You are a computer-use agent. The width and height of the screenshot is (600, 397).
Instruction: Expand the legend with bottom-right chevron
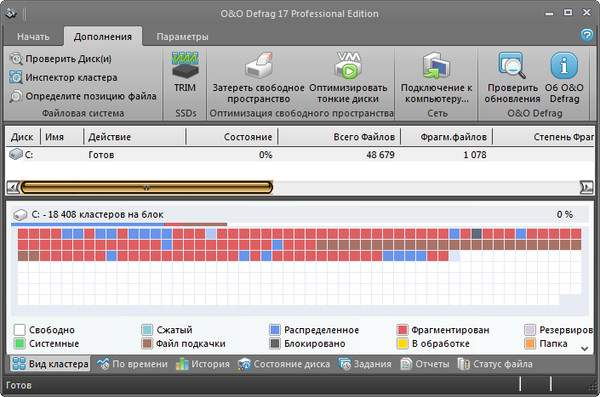pos(584,349)
